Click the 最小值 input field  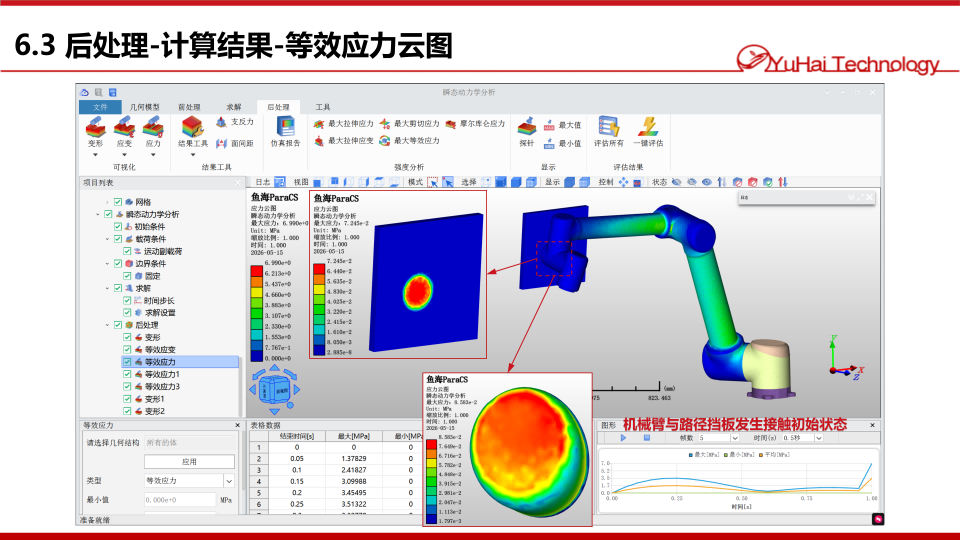(x=179, y=500)
